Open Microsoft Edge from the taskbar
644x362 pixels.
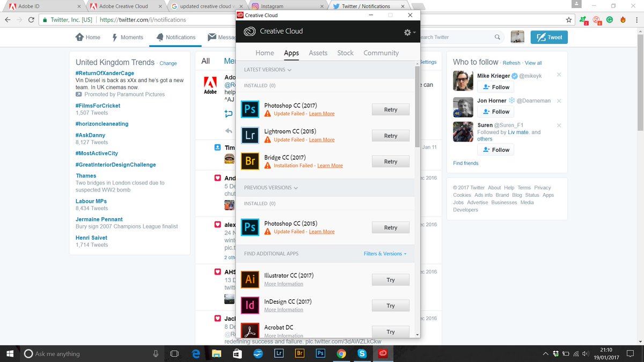click(x=196, y=353)
